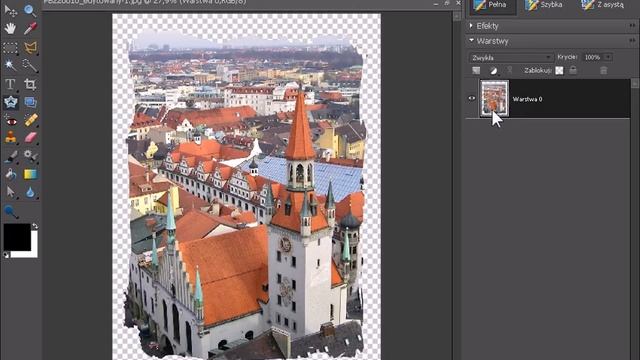
Task: Select the Blur water drop tool
Action: [x=30, y=193]
